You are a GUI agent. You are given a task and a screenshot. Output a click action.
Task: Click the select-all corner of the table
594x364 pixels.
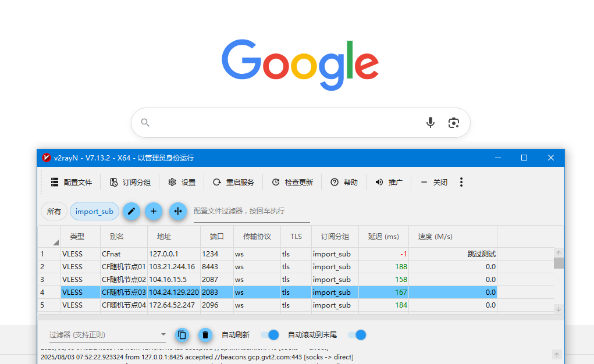click(x=49, y=236)
